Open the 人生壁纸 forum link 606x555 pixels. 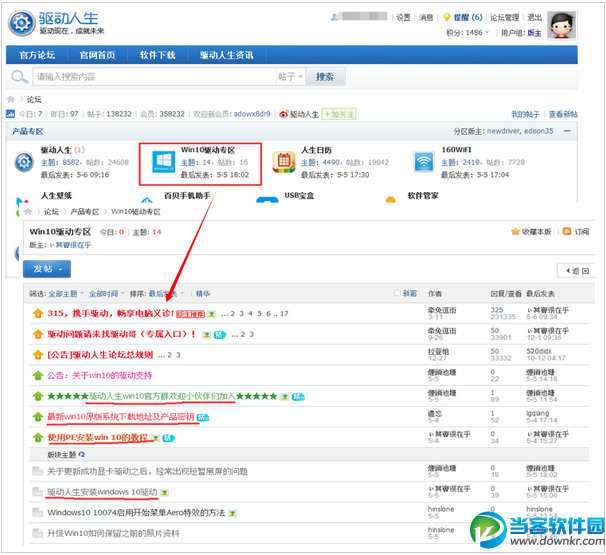coord(56,196)
